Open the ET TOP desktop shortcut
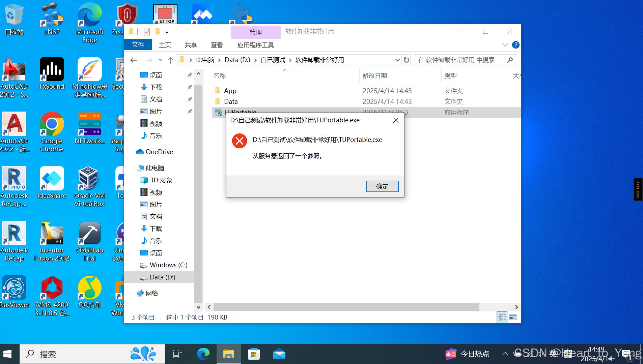Screen dimensions: 643x364 click(x=165, y=14)
